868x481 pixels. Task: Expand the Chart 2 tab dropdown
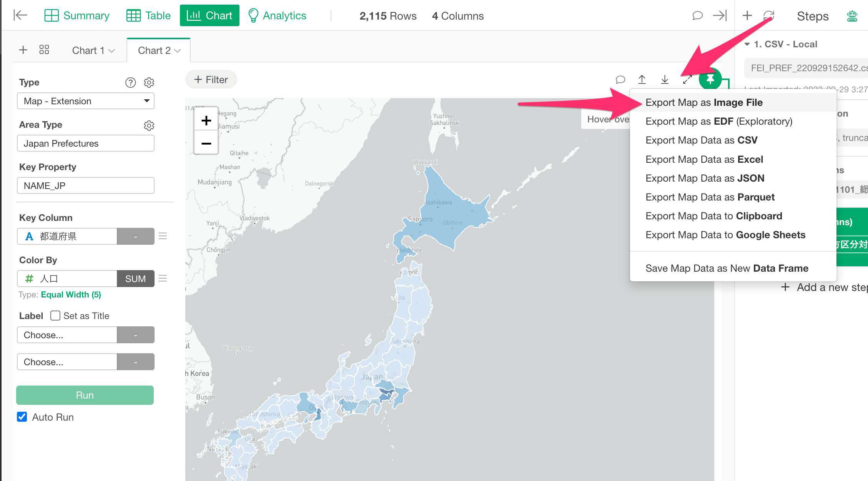(177, 51)
